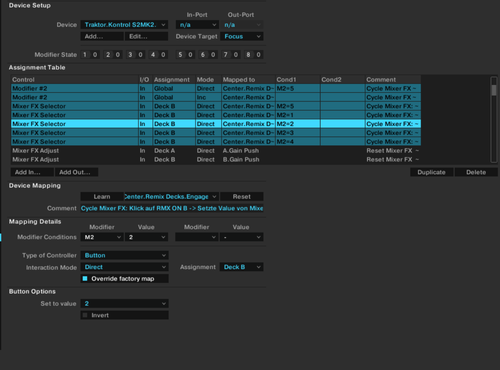Click Modifier State 8 value box
This screenshot has width=500, height=370.
point(258,55)
